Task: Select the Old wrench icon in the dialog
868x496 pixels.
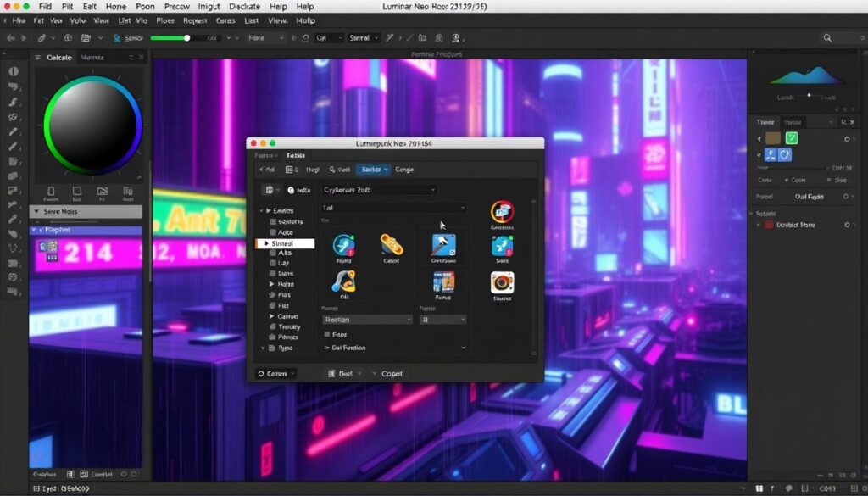Action: (344, 281)
